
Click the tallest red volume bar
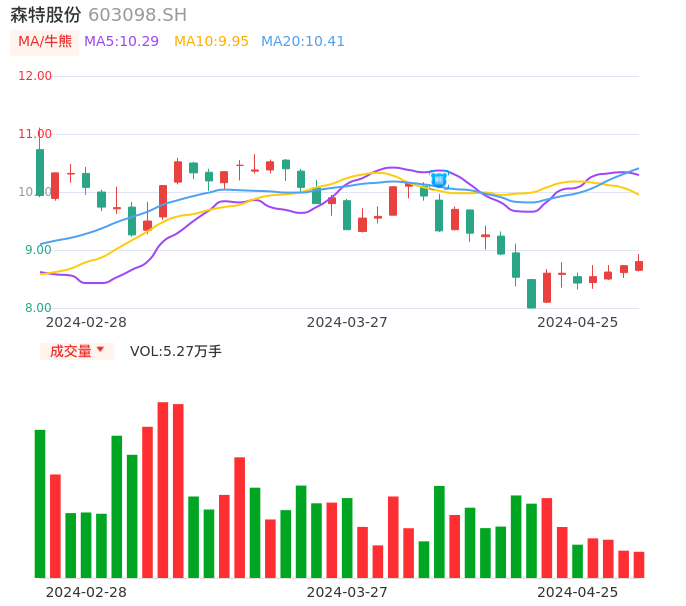coord(162,489)
